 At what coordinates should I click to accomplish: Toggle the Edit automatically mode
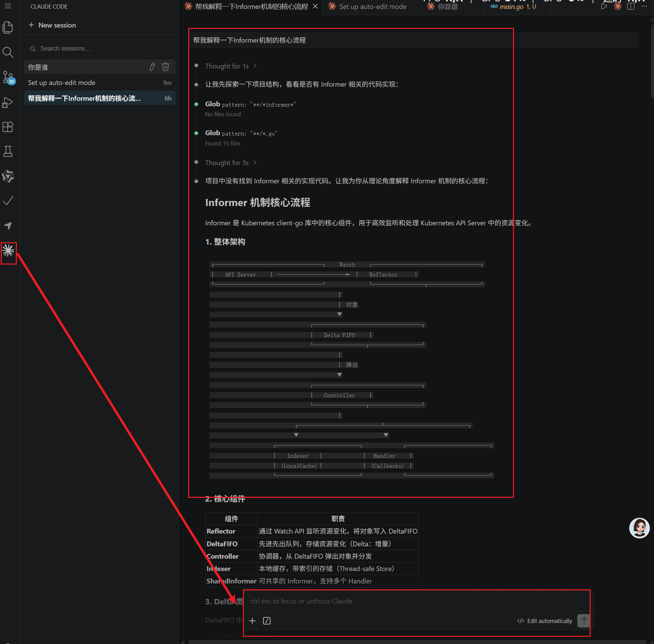545,621
